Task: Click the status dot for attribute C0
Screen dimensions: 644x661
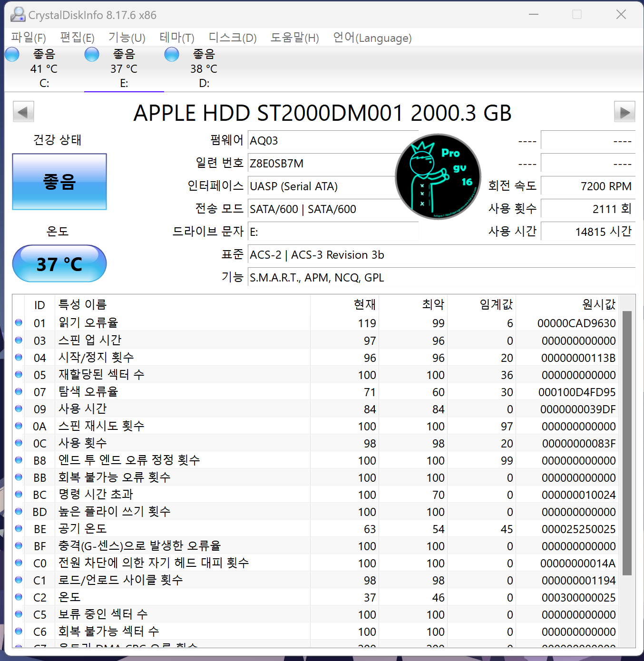Action: click(x=19, y=563)
